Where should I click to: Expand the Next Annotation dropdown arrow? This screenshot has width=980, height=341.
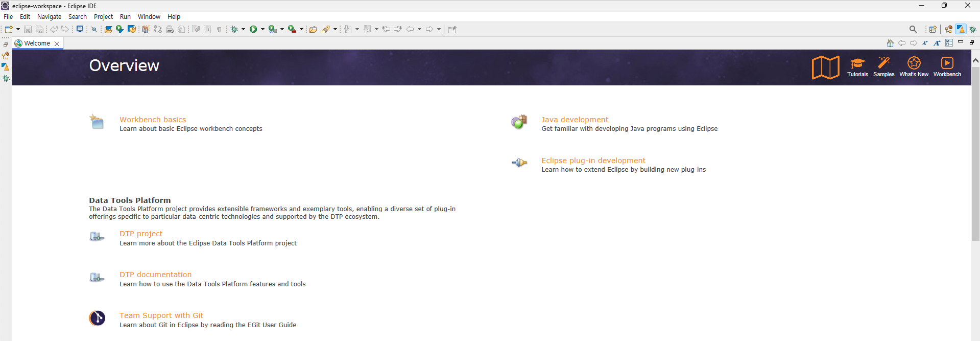click(357, 29)
